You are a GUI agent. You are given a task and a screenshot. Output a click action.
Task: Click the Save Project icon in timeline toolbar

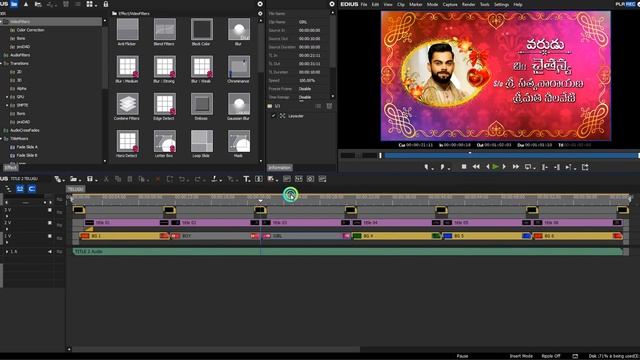click(x=90, y=179)
